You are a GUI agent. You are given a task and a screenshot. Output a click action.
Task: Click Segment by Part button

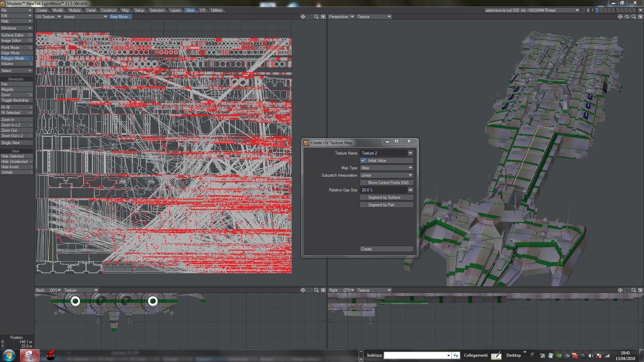tap(386, 205)
